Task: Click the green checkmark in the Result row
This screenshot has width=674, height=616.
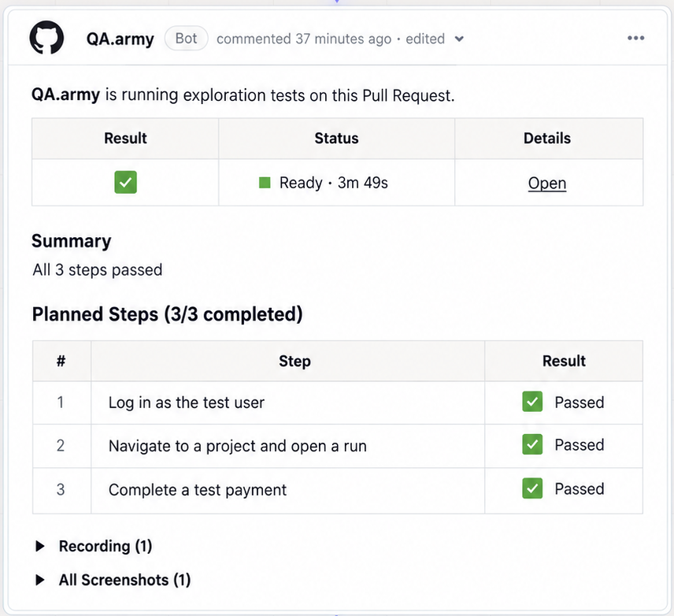Action: click(x=125, y=183)
